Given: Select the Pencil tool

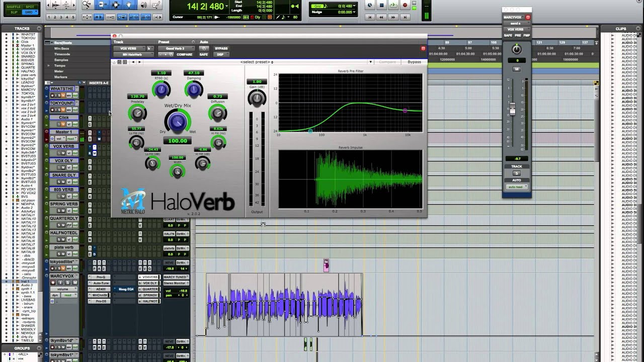Looking at the screenshot, I should click(157, 5).
